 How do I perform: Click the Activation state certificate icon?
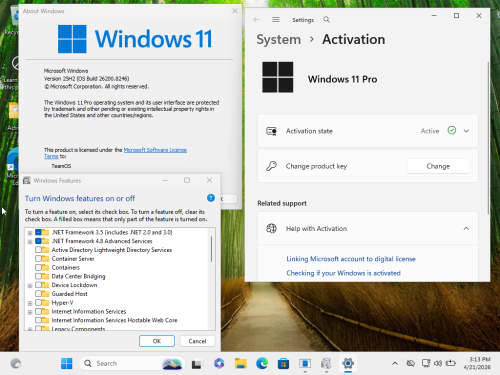(271, 131)
